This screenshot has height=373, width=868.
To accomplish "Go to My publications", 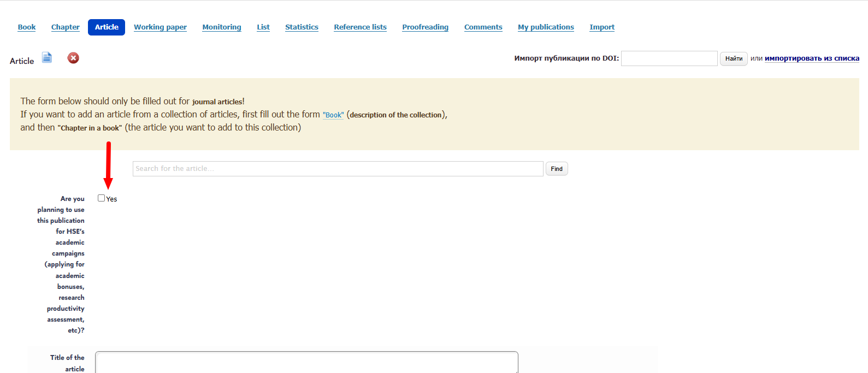I will point(546,27).
